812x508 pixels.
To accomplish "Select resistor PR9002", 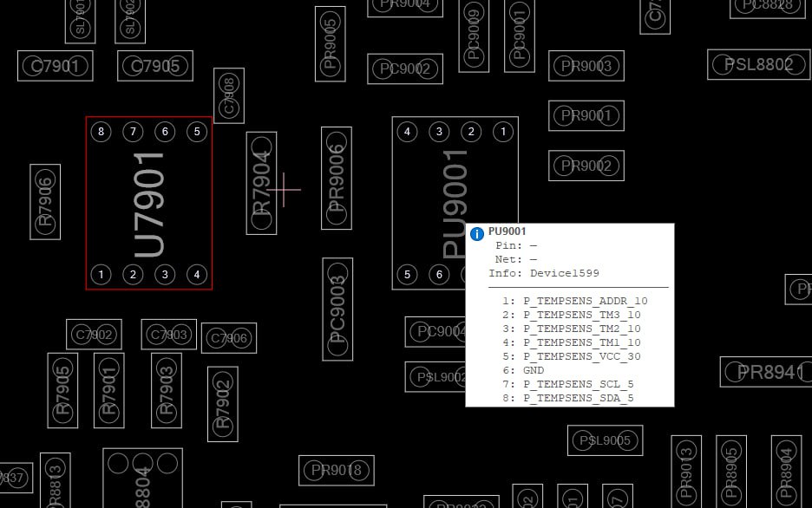I will [586, 166].
